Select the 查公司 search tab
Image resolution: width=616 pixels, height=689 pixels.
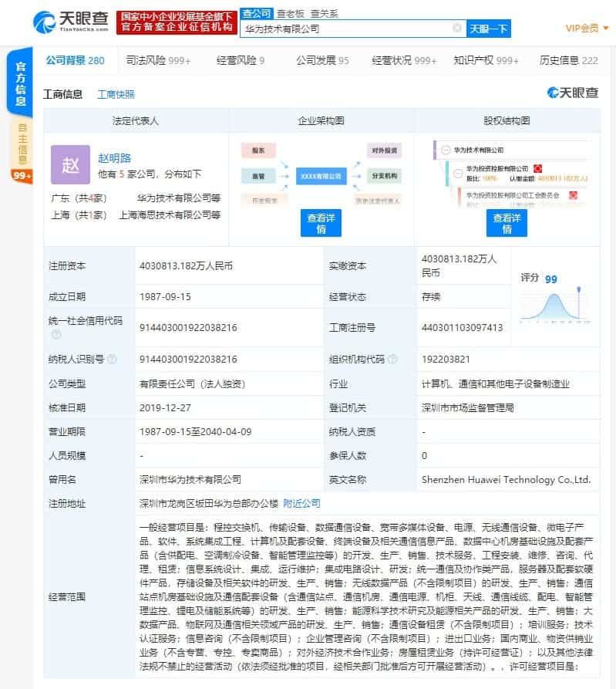(257, 14)
